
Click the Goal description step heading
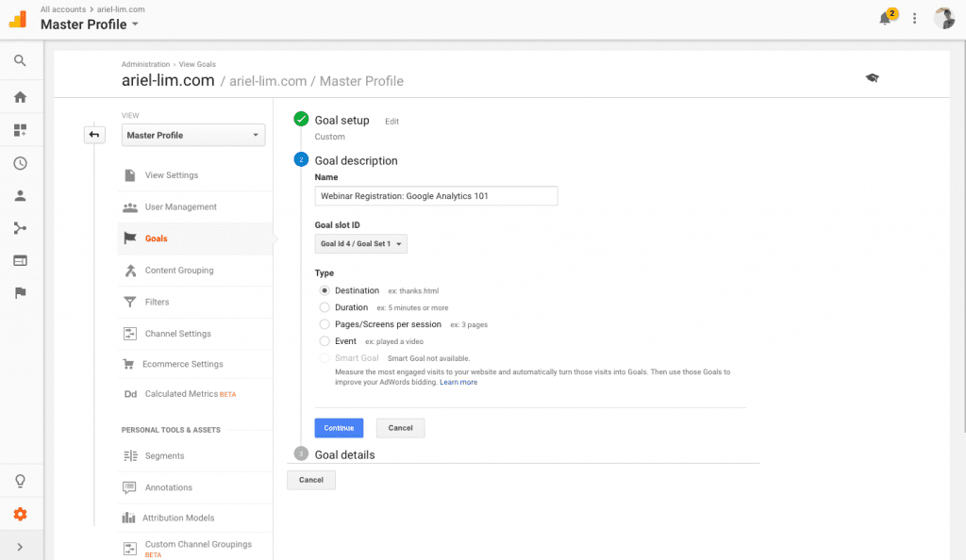(x=356, y=161)
